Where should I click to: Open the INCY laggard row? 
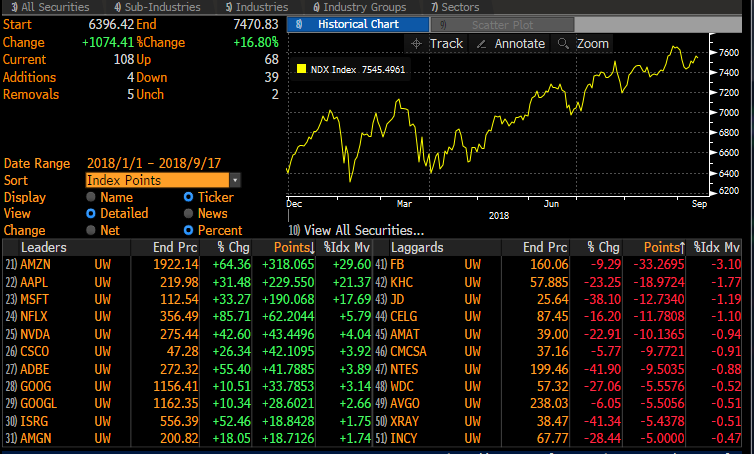click(x=558, y=438)
